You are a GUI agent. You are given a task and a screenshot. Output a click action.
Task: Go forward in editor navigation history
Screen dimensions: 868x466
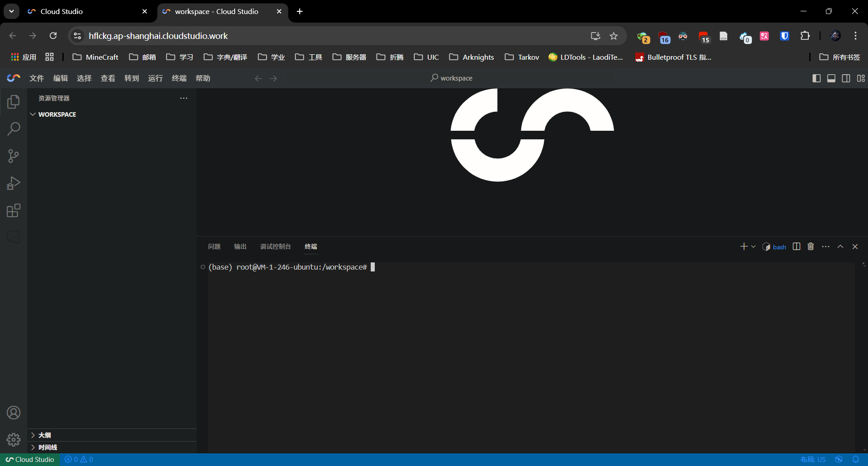pyautogui.click(x=274, y=78)
